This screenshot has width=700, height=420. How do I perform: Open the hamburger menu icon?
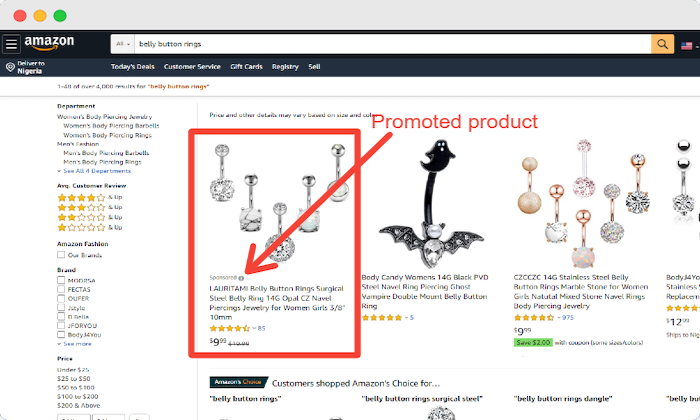coord(11,44)
